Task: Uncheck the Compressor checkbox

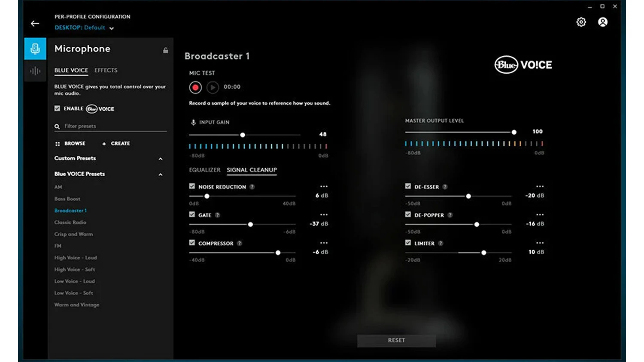Action: pyautogui.click(x=192, y=243)
